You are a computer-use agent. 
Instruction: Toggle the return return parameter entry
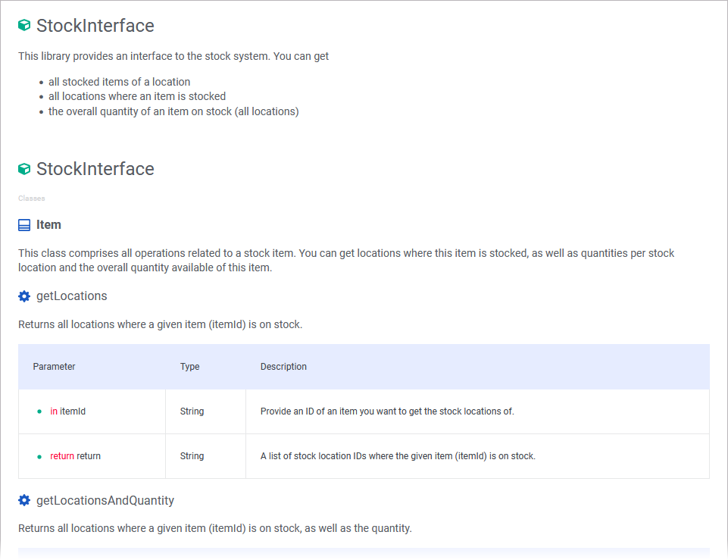pos(75,456)
